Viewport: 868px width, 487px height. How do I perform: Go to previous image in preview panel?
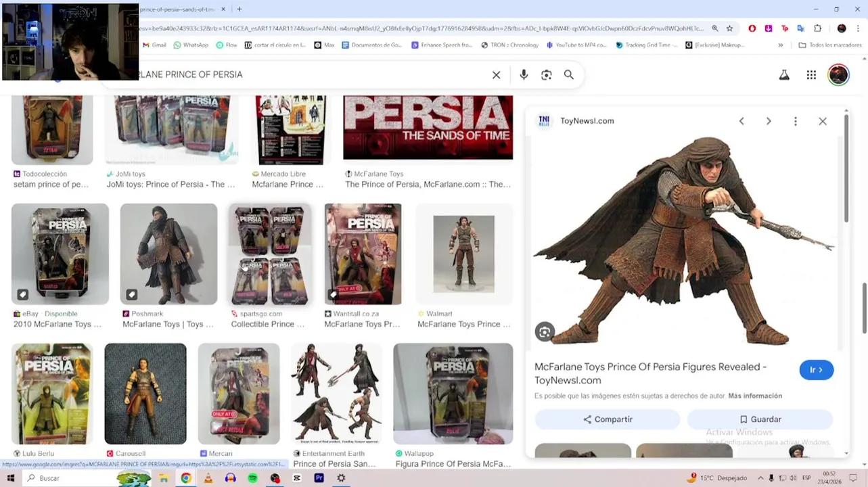pyautogui.click(x=741, y=121)
